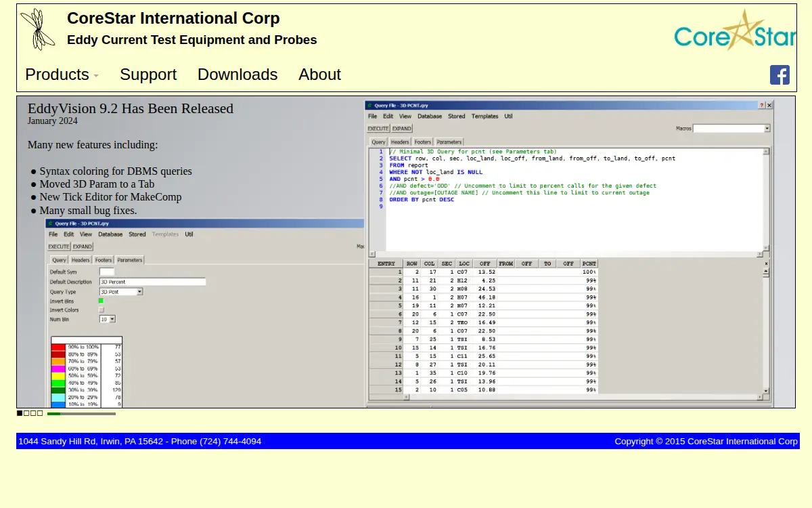812x508 pixels.
Task: Open Edit menu in large Query File window
Action: coord(388,117)
